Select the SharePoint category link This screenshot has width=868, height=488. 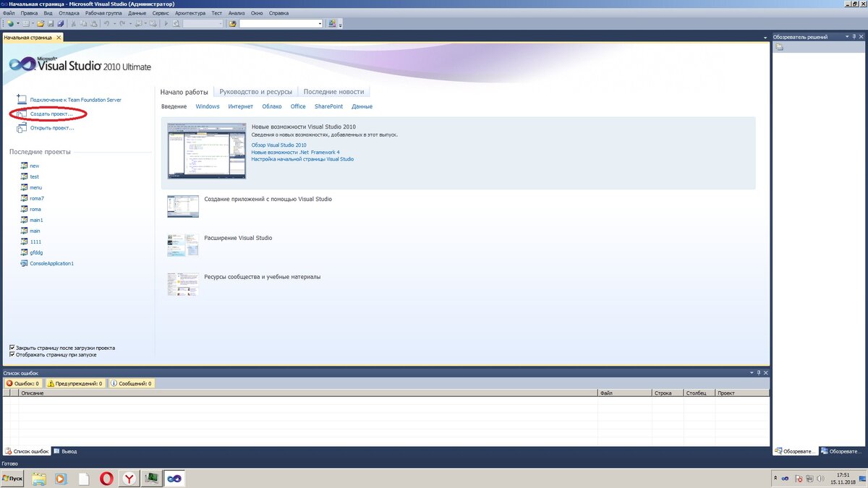coord(328,106)
